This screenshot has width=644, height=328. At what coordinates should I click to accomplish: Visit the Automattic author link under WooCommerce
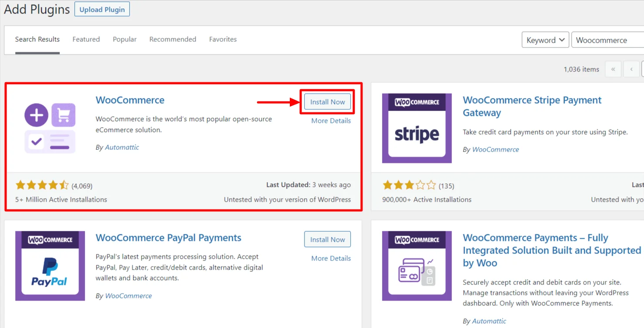click(x=122, y=147)
